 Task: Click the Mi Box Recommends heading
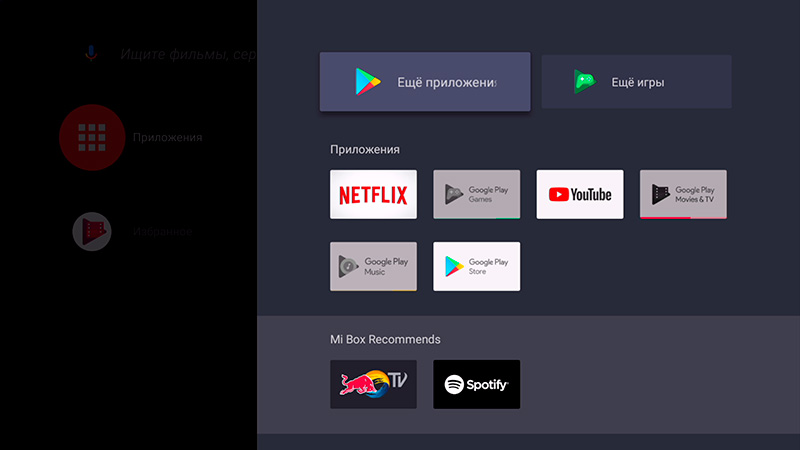[385, 340]
